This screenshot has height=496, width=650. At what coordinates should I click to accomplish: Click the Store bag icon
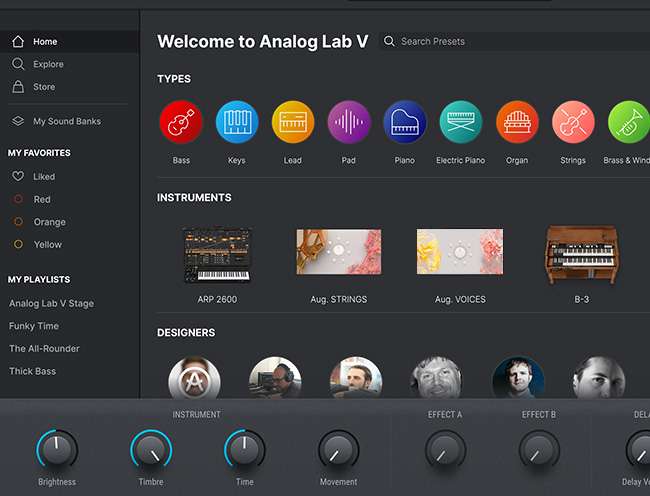[x=18, y=87]
